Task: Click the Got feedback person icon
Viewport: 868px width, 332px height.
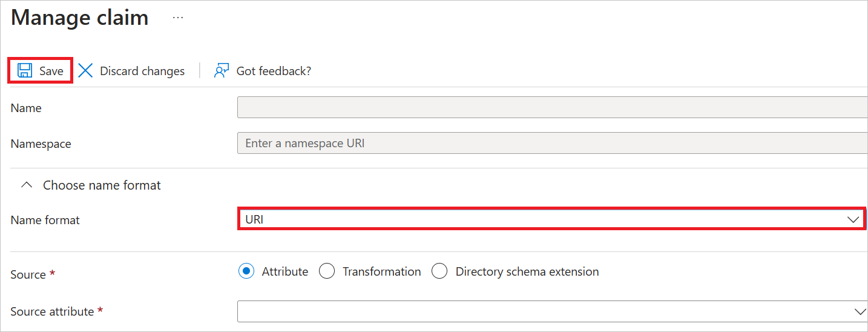Action: [222, 71]
